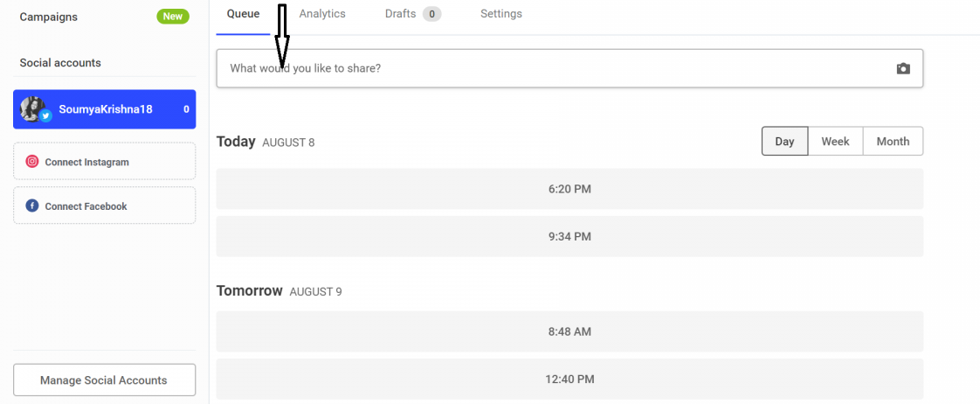
Task: Click the Facebook logo icon
Action: click(31, 205)
